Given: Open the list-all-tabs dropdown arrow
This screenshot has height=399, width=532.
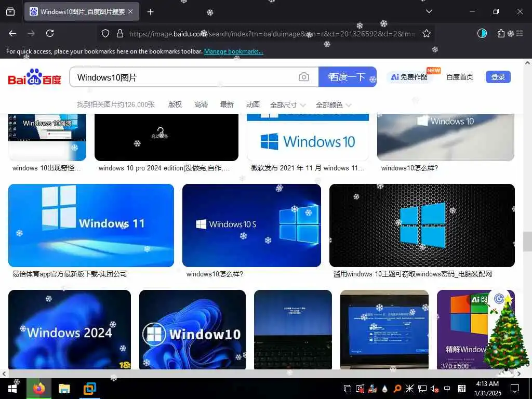Looking at the screenshot, I should tap(429, 11).
